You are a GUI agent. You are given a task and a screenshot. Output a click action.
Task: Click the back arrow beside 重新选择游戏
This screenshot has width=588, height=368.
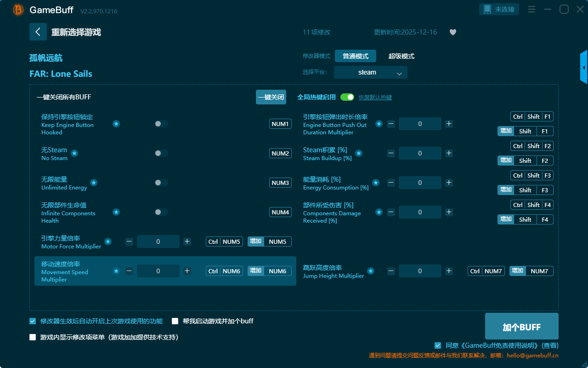tap(38, 32)
